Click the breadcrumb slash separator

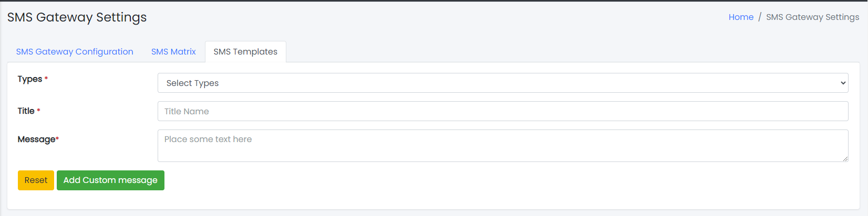pyautogui.click(x=760, y=17)
